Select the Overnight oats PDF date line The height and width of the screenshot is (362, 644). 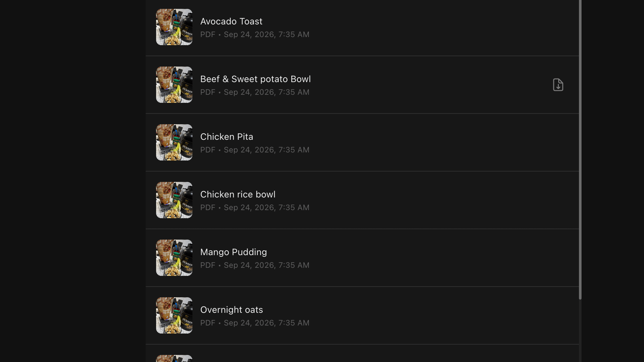click(255, 323)
